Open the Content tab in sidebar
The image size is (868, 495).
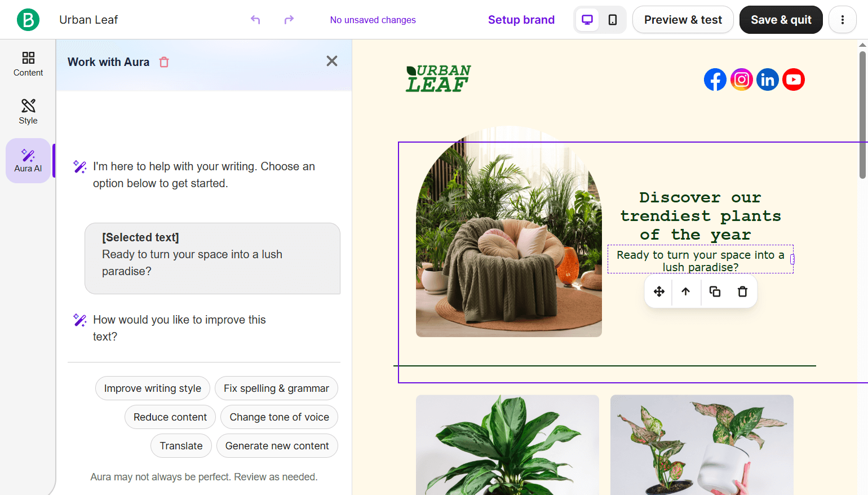28,64
